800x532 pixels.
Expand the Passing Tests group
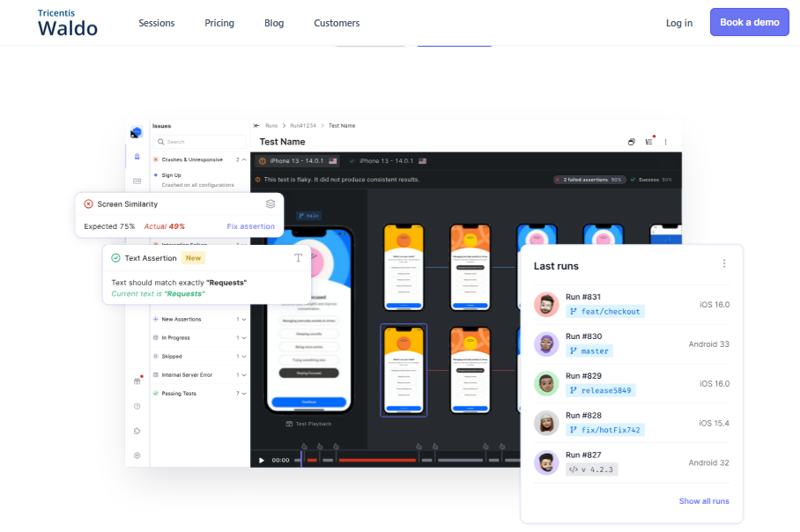click(244, 394)
